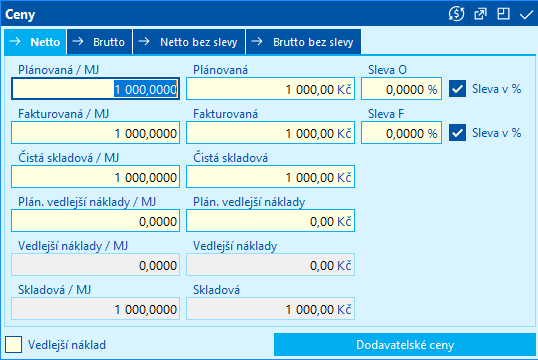The height and width of the screenshot is (360, 538).
Task: Click the Fakturovaná price field
Action: click(270, 133)
